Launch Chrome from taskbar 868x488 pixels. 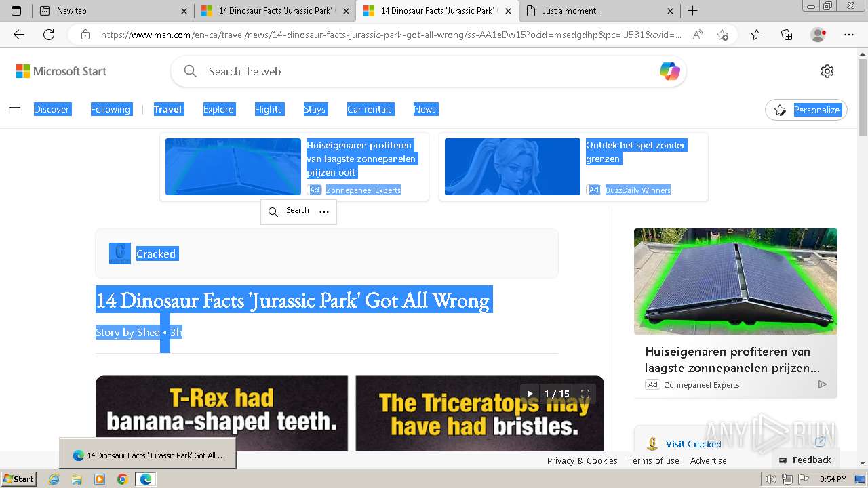pyautogui.click(x=122, y=479)
